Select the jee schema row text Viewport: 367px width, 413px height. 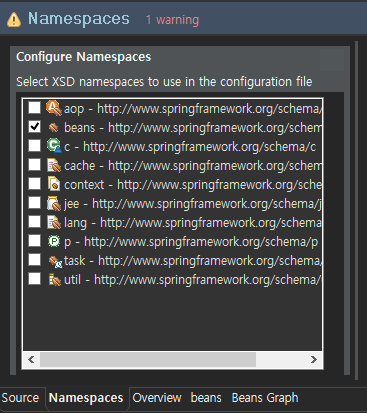pyautogui.click(x=193, y=204)
